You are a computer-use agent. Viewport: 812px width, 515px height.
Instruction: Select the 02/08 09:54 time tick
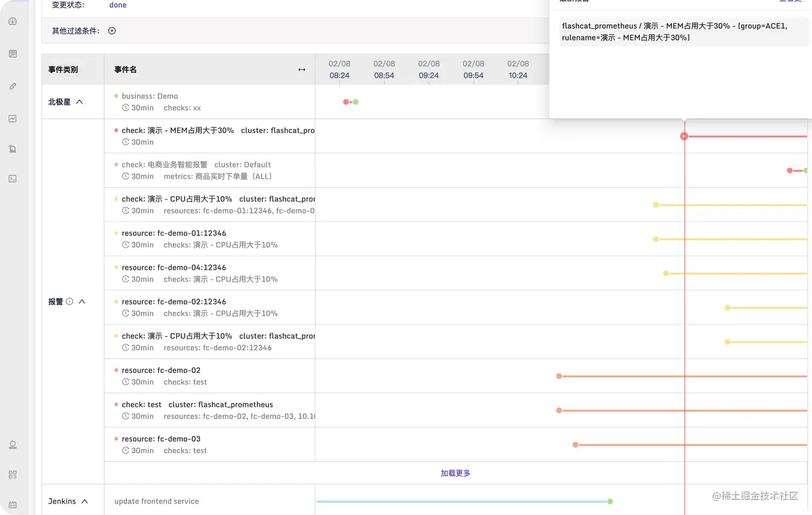click(x=473, y=69)
